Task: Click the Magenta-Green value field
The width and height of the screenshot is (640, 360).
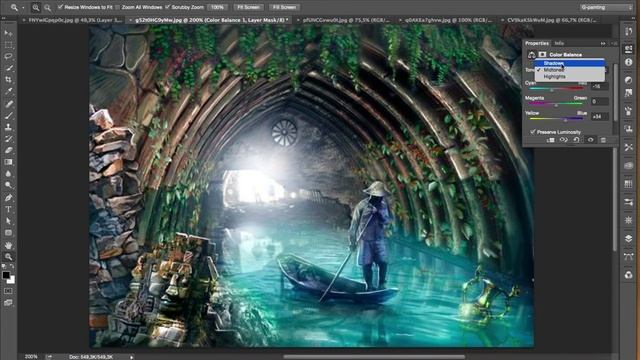Action: pyautogui.click(x=600, y=101)
